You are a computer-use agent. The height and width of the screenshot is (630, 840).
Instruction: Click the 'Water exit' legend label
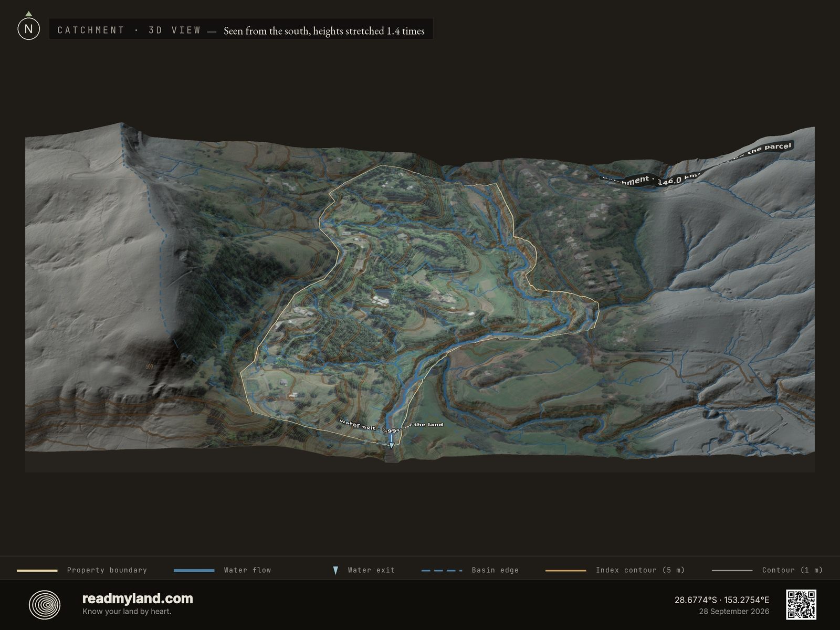[x=371, y=570]
